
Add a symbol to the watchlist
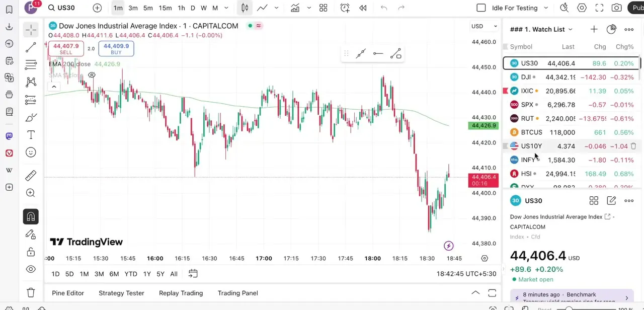pos(594,29)
